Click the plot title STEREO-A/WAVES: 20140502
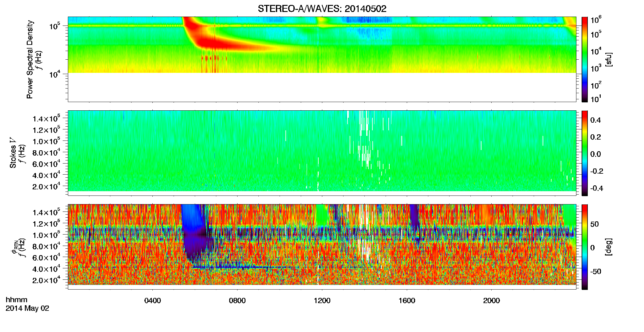Screen dimensions: 644x332 pos(322,9)
